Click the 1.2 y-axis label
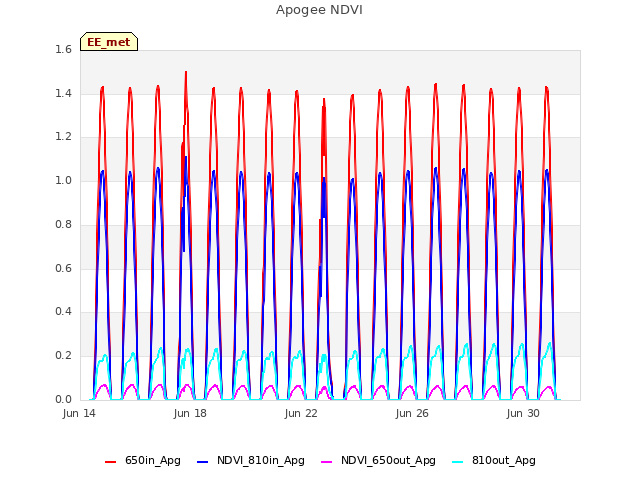Screen dimensions: 640x480 tap(63, 136)
